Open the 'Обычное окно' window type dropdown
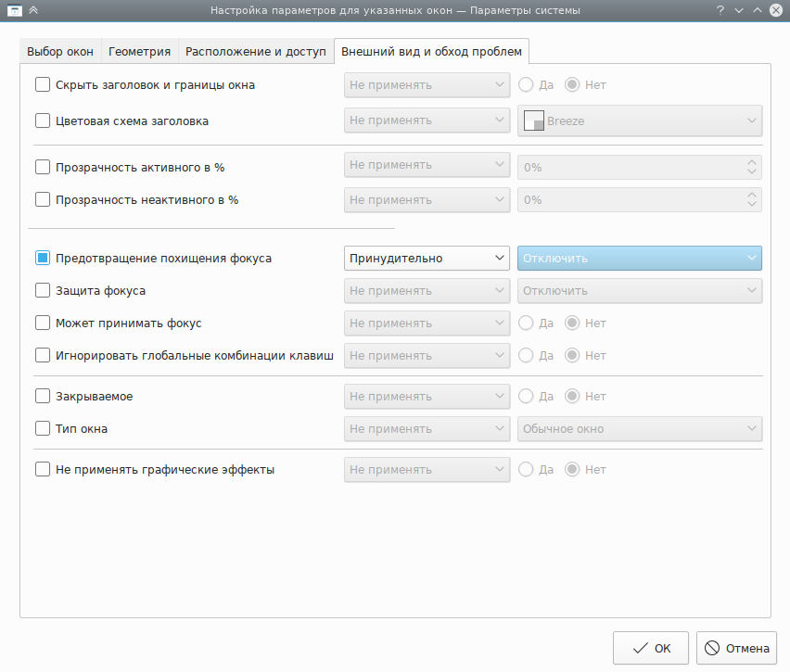The image size is (790, 672). coord(639,429)
